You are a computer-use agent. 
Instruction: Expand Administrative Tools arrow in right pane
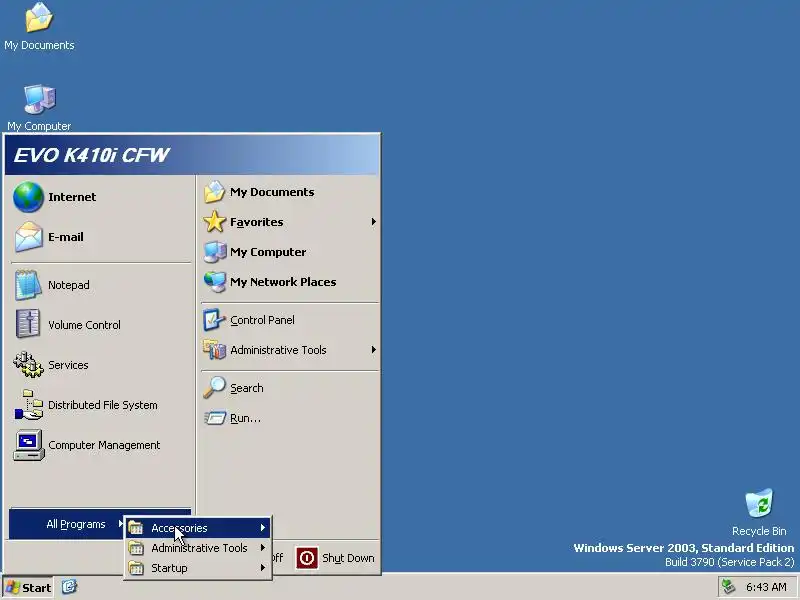point(373,350)
